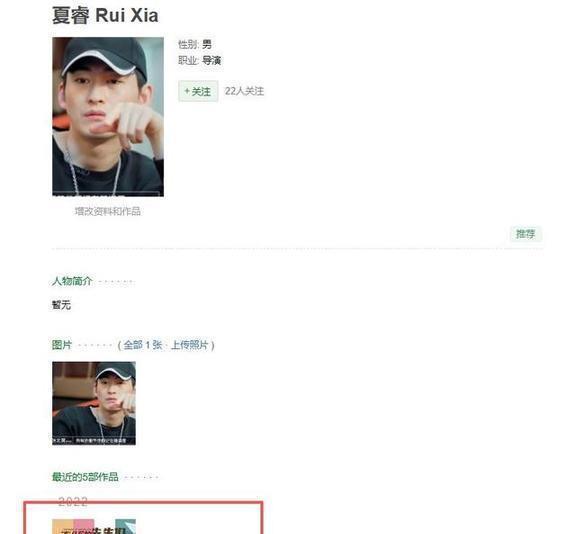Select the 最近的5部作品 section heading

tap(85, 477)
